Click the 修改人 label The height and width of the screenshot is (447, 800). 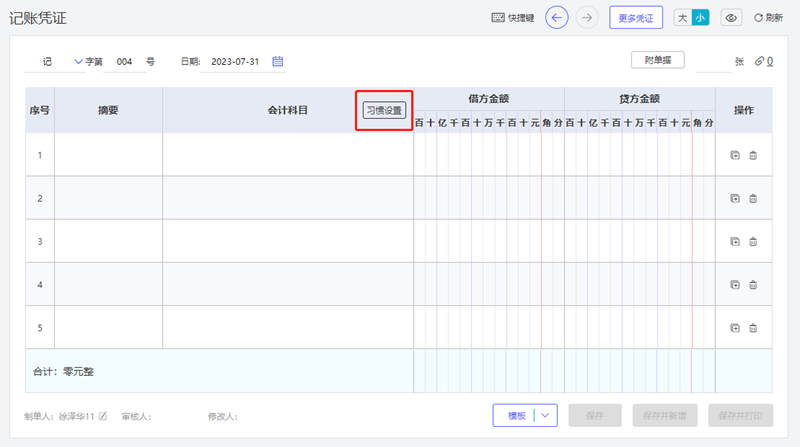tap(223, 416)
